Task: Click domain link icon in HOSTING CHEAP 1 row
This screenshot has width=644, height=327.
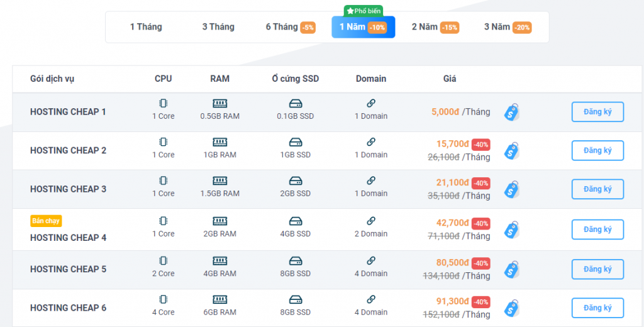Action: 371,103
